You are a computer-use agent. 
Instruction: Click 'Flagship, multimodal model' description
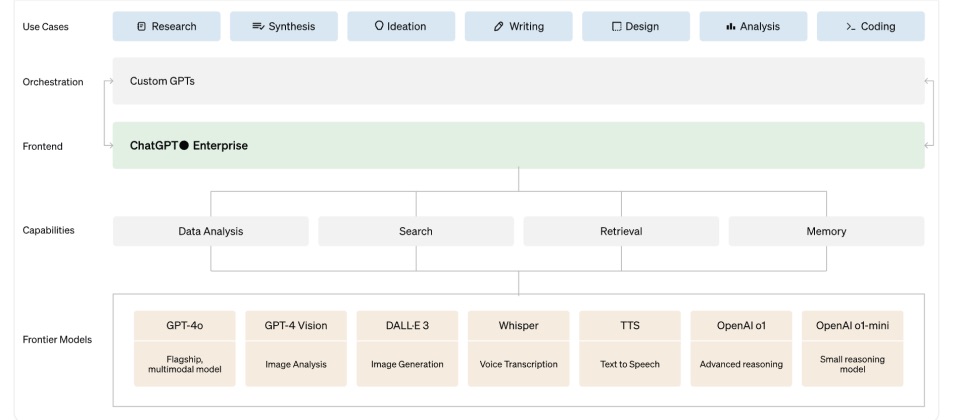point(184,364)
